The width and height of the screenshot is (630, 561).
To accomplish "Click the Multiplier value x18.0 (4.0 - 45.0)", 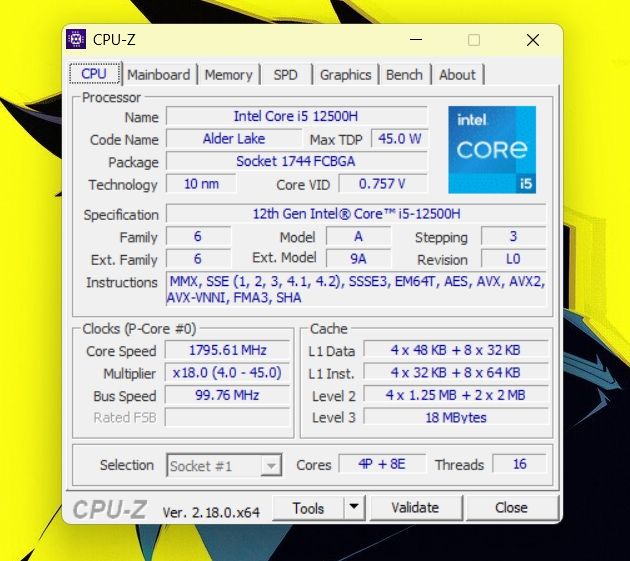I will 227,373.
